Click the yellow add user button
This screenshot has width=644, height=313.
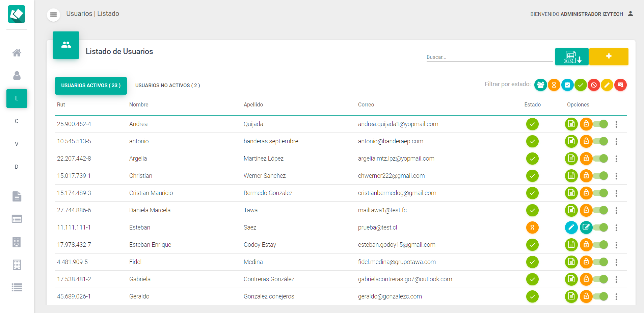(x=609, y=56)
